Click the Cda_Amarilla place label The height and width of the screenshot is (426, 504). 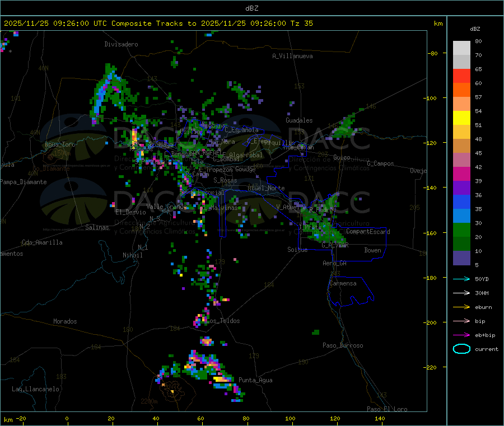[42, 242]
